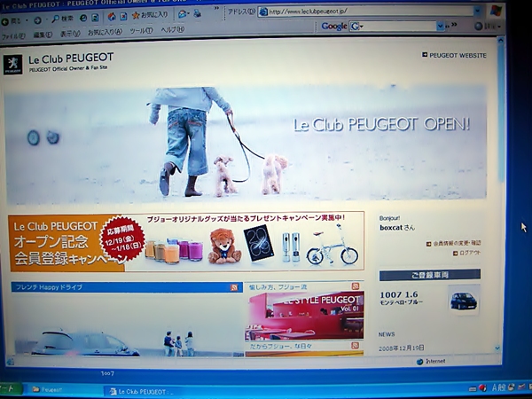
Task: Open Favorites (お気に入り) star toolbar button
Action: coord(150,15)
